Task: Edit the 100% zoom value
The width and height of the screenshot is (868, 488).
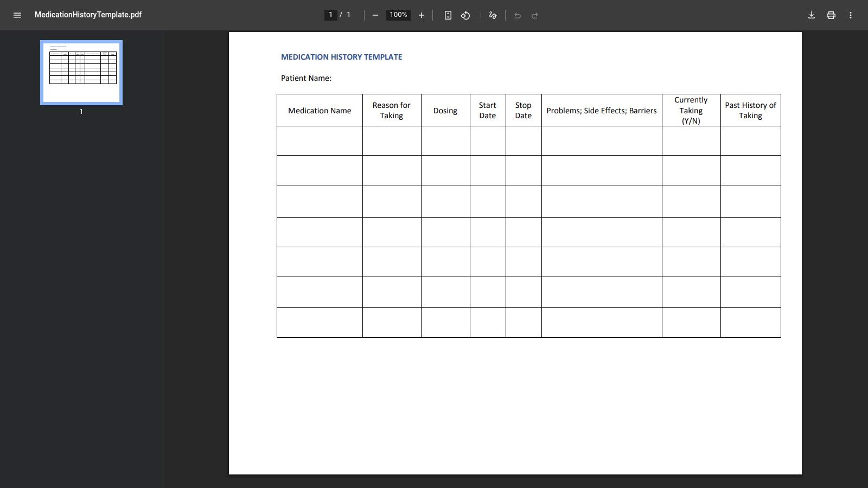Action: click(398, 15)
